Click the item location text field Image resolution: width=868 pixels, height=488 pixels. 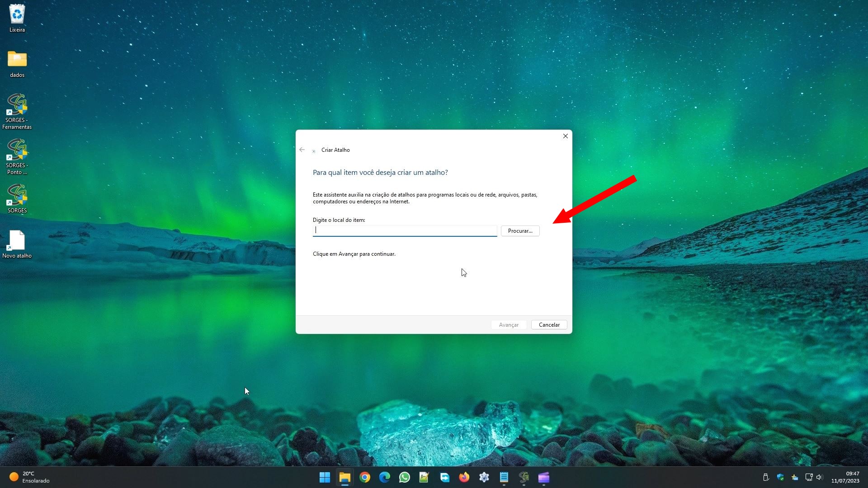point(405,230)
